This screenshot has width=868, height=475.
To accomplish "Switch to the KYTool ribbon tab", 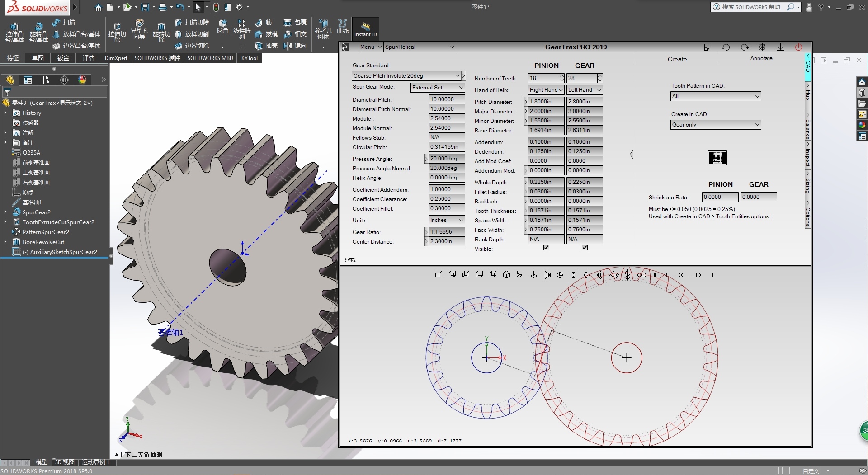I will tap(250, 58).
